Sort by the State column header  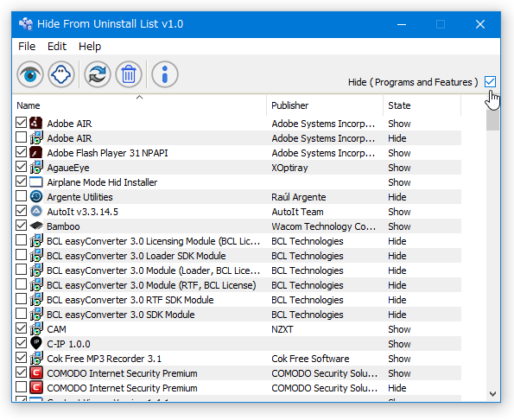coord(422,105)
